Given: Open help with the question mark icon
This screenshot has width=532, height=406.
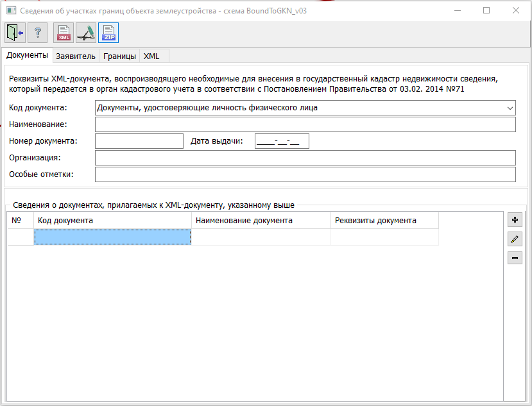Looking at the screenshot, I should click(x=37, y=32).
